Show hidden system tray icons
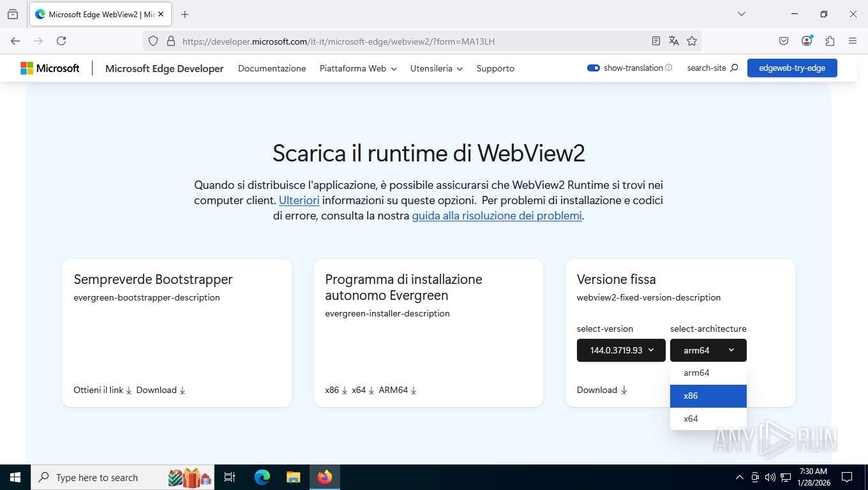This screenshot has width=868, height=490. [740, 477]
